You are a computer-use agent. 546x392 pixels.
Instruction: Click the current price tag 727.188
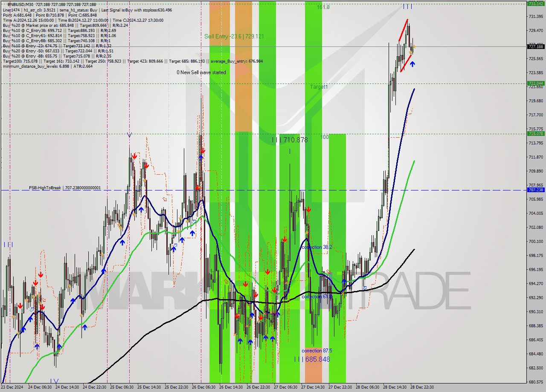click(x=536, y=47)
